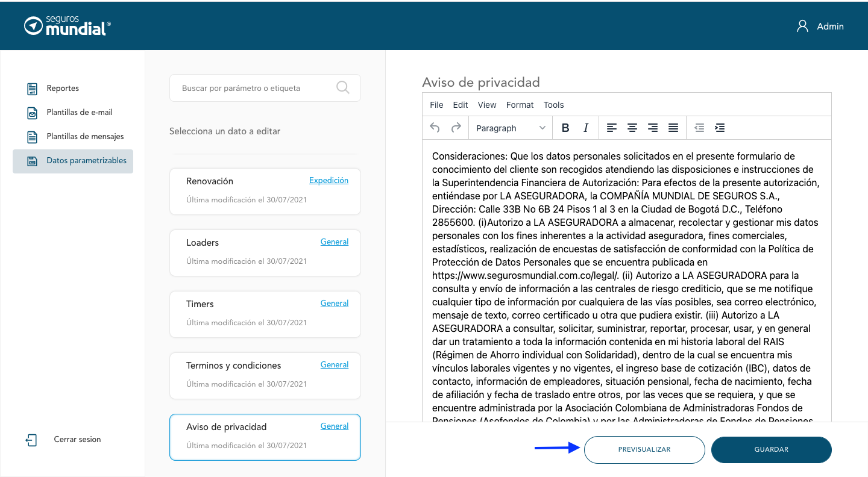Screen dimensions: 868x477
Task: Click the Datos parametrizables save icon
Action: [33, 161]
